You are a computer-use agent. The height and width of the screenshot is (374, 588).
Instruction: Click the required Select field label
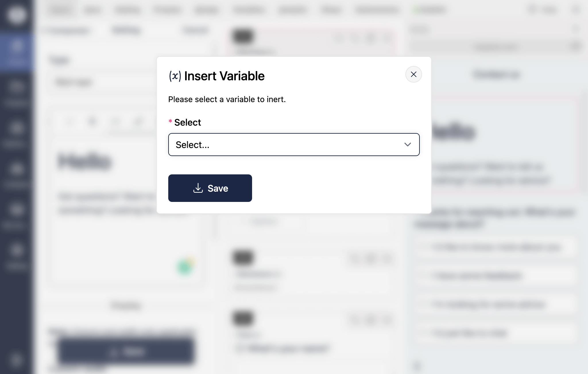pos(187,122)
